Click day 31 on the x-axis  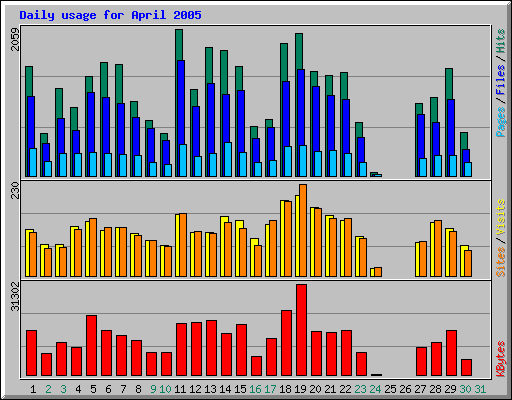(x=480, y=389)
